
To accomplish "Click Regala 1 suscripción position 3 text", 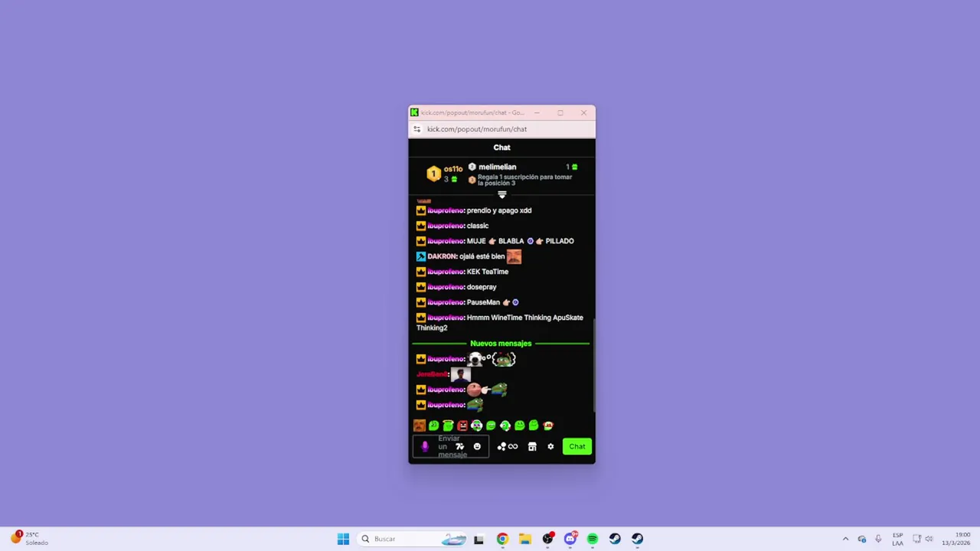I will [524, 180].
